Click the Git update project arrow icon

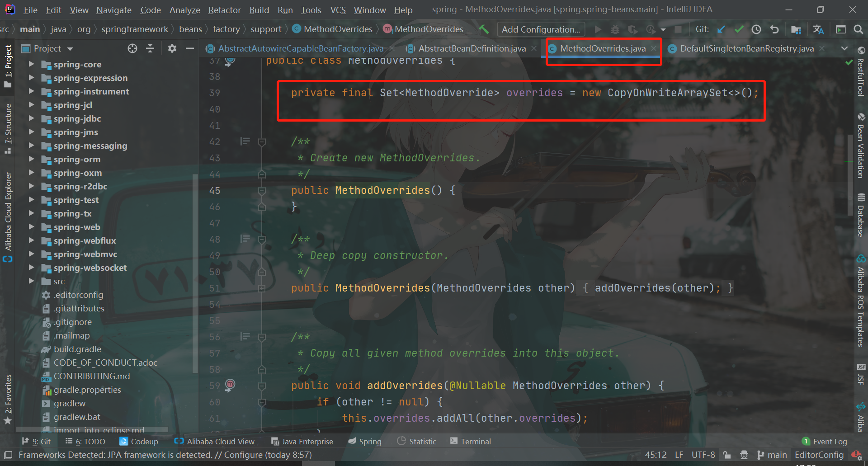tap(721, 29)
